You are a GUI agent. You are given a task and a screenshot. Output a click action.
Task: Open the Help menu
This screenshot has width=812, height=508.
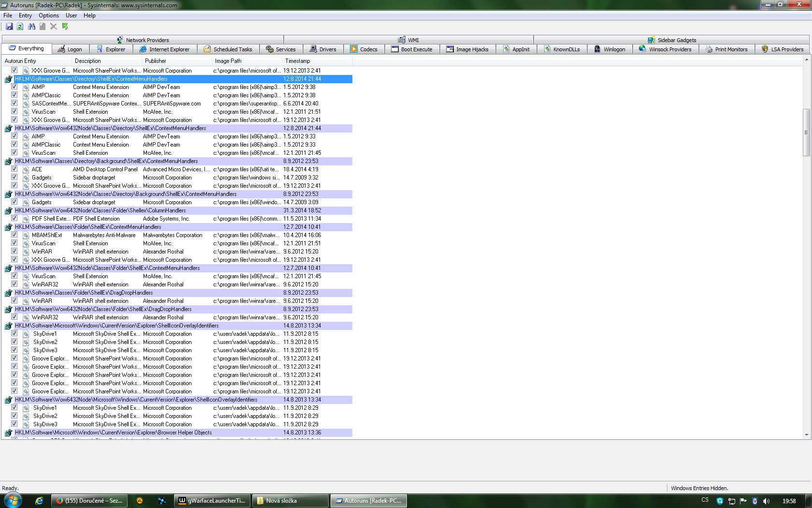pos(89,15)
